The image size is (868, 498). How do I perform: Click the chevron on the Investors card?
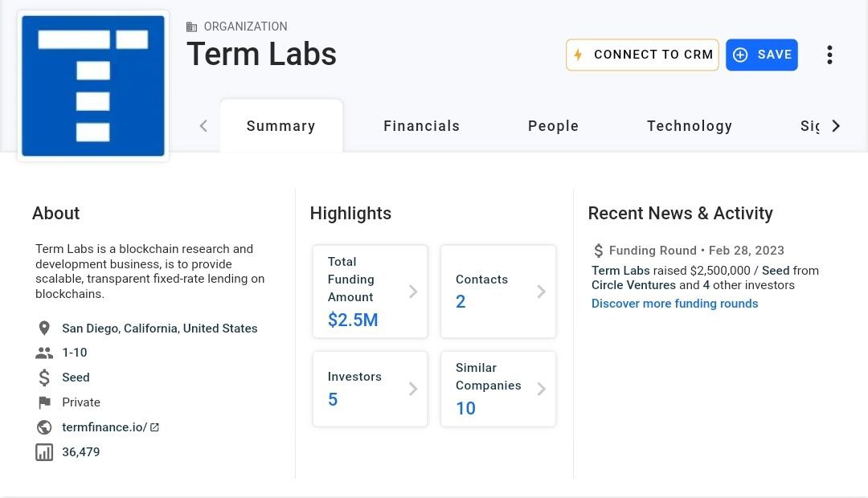pyautogui.click(x=413, y=389)
